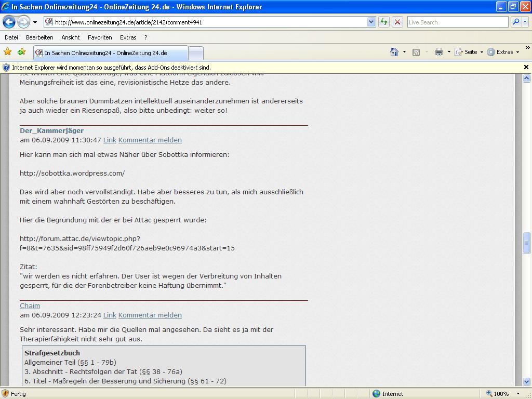Viewport: 532px width, 399px height.
Task: Print page with the printer icon
Action: [438, 52]
